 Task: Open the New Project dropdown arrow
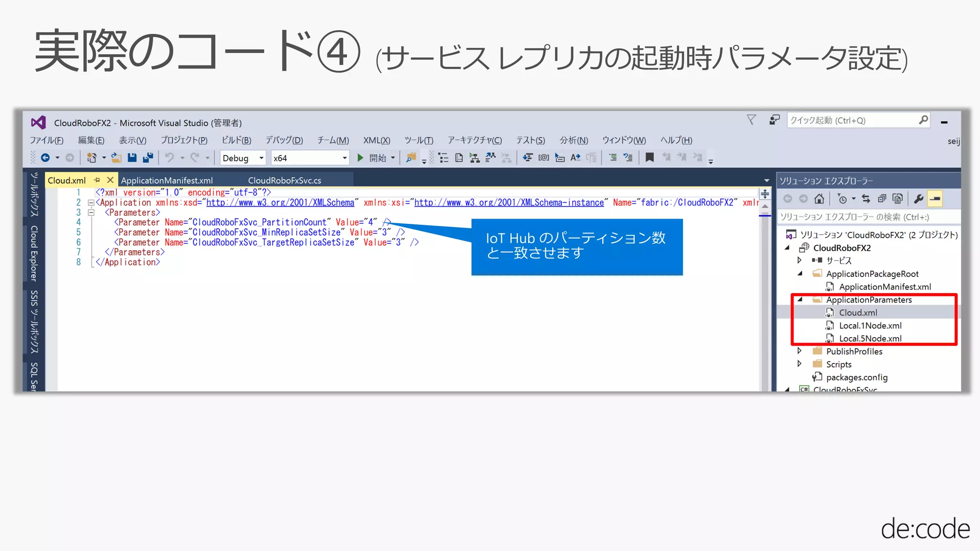(x=104, y=158)
